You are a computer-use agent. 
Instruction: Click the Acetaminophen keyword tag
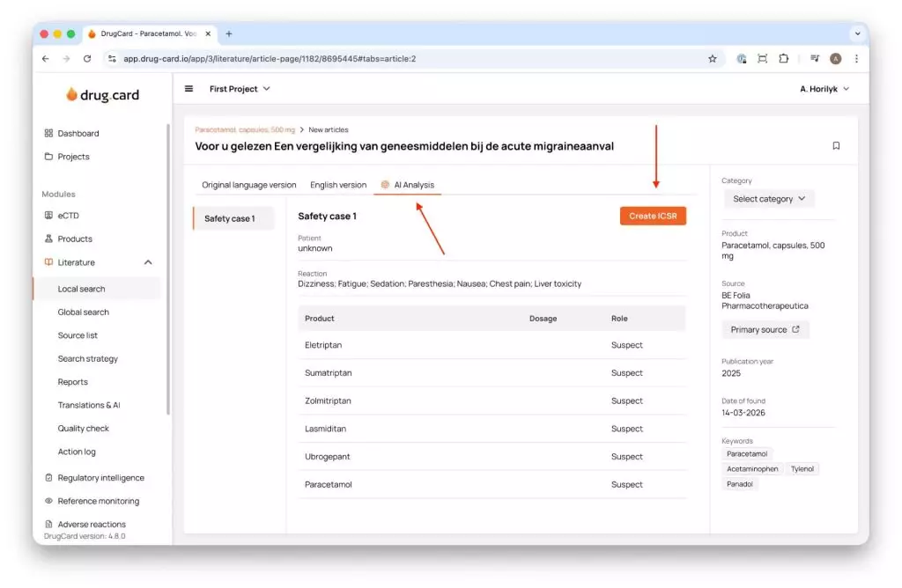(x=752, y=469)
